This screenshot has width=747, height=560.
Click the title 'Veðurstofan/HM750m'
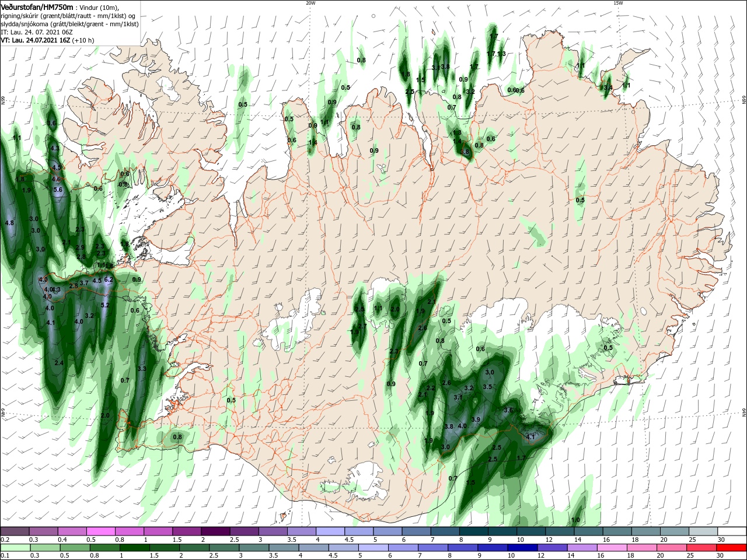point(37,6)
